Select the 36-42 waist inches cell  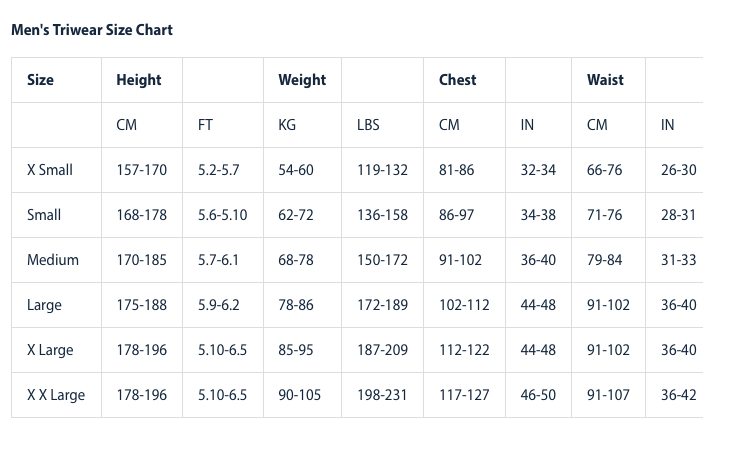[x=678, y=395]
